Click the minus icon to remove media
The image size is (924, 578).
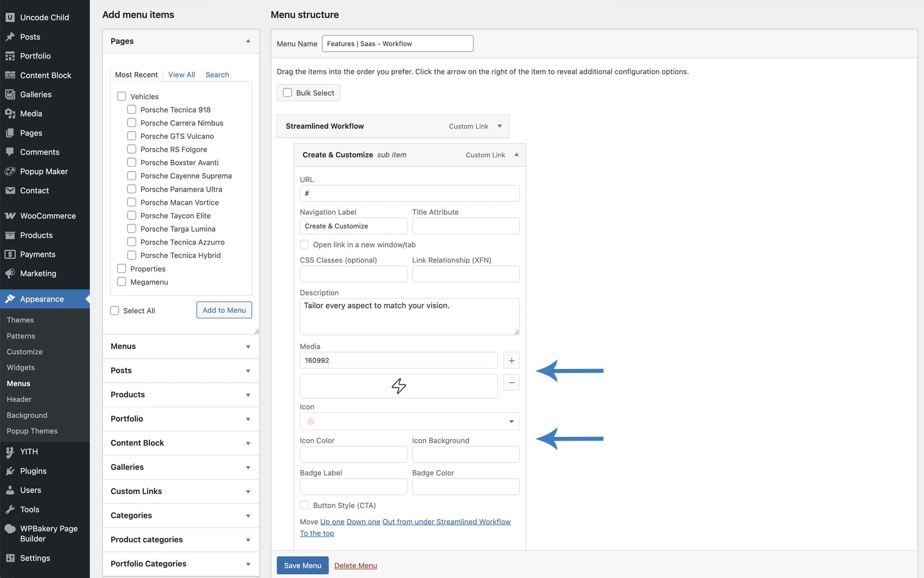click(511, 382)
